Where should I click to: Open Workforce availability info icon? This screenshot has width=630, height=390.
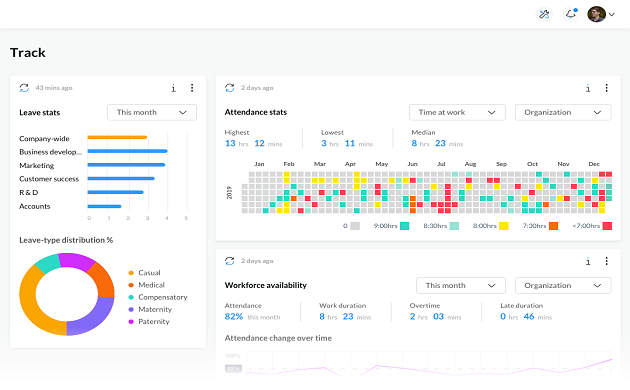click(588, 261)
